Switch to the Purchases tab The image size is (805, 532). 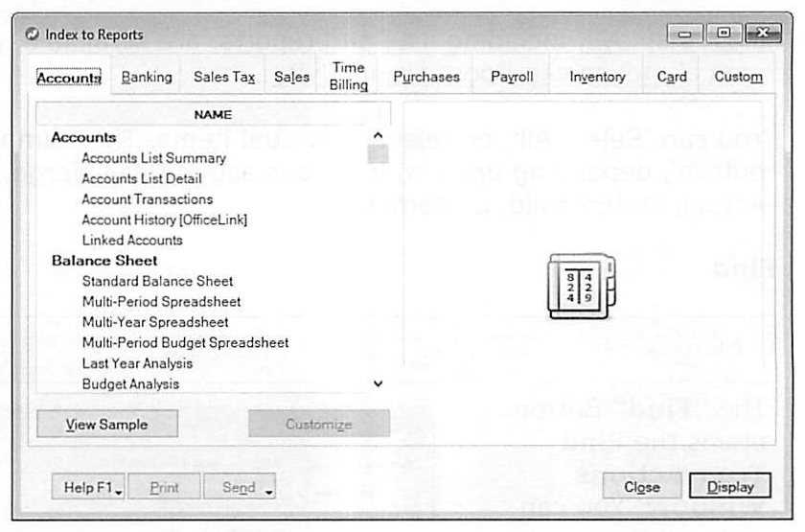click(x=426, y=77)
